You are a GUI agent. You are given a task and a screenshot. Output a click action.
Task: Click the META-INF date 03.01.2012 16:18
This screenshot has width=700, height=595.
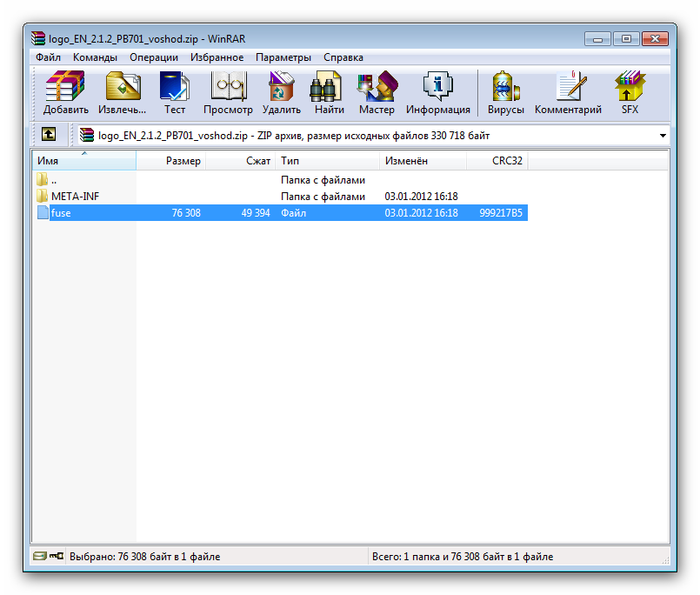(422, 197)
